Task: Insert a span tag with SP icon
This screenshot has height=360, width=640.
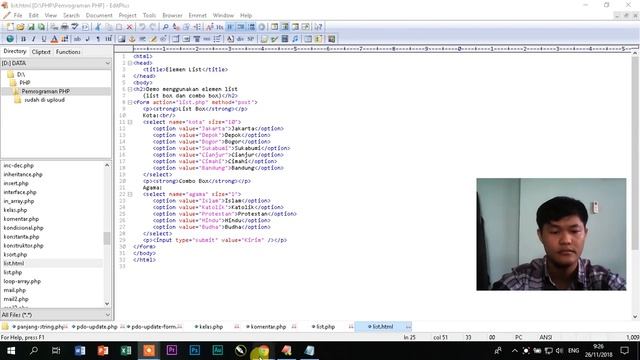Action: [x=251, y=39]
